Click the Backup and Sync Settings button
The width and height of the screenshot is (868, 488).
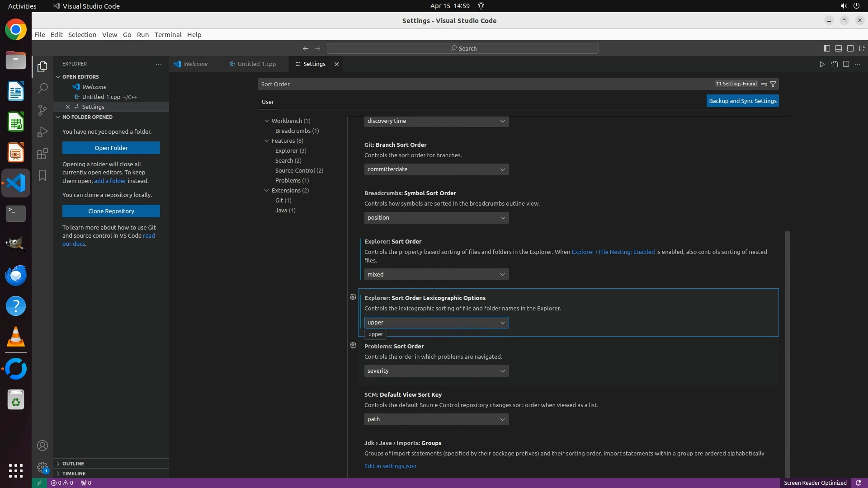point(742,101)
